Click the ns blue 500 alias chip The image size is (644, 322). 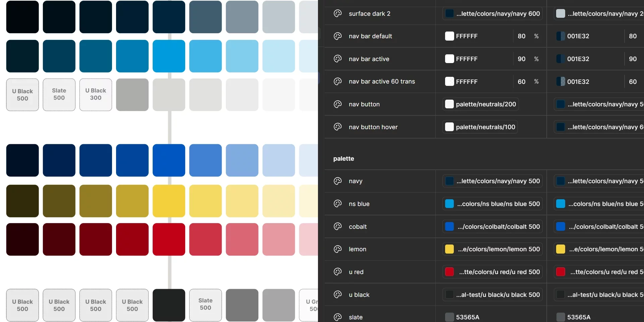coord(492,204)
